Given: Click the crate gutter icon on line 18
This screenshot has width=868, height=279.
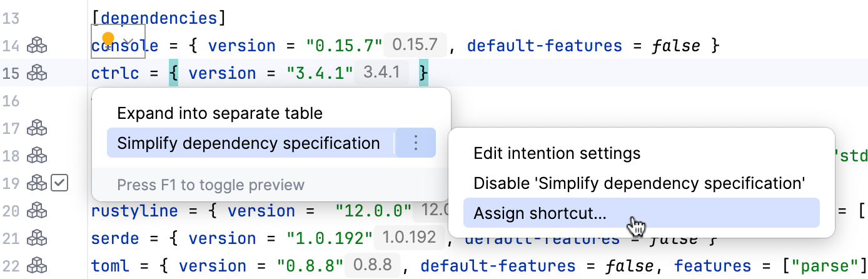Looking at the screenshot, I should pos(37,156).
